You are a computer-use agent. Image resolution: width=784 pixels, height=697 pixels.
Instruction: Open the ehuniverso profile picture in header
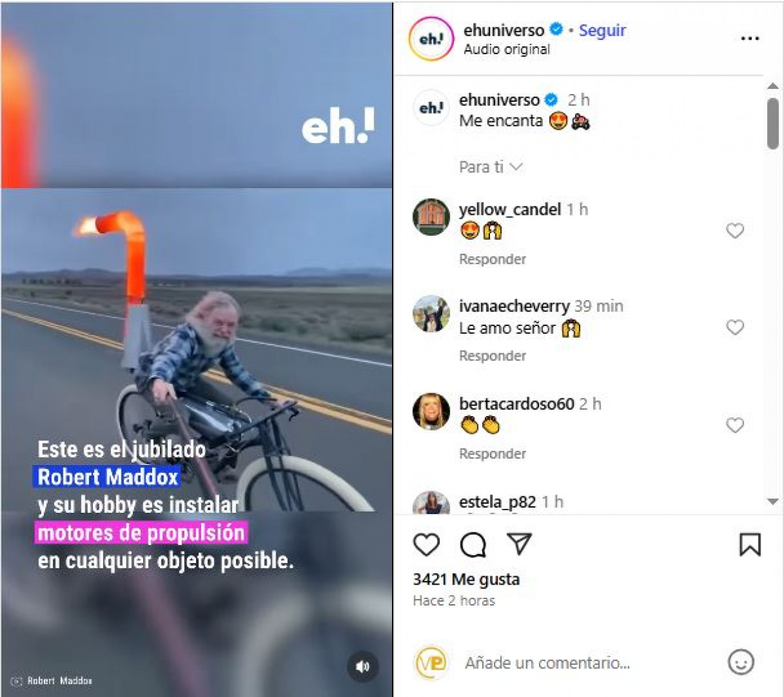431,39
